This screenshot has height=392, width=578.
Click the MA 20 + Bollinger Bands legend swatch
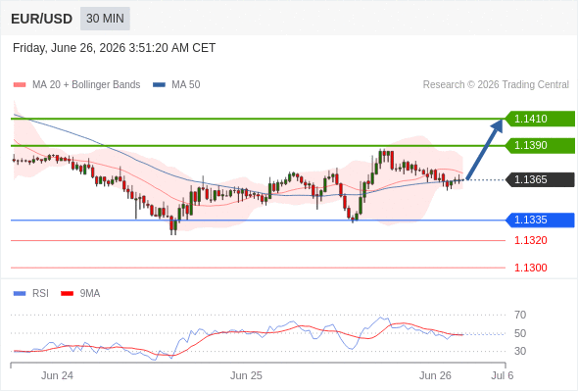click(x=20, y=85)
